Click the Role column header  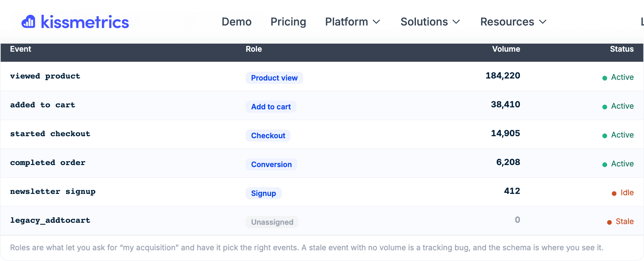(254, 49)
